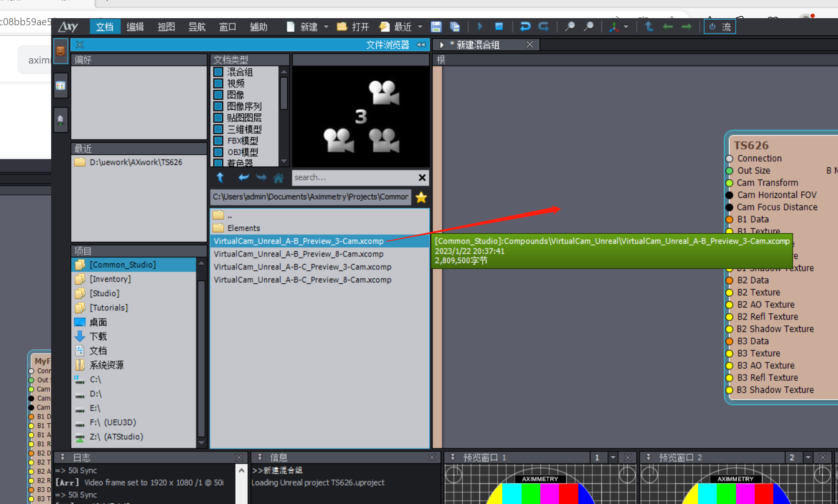Toggle the 图像序列 file type checkbox

point(218,107)
